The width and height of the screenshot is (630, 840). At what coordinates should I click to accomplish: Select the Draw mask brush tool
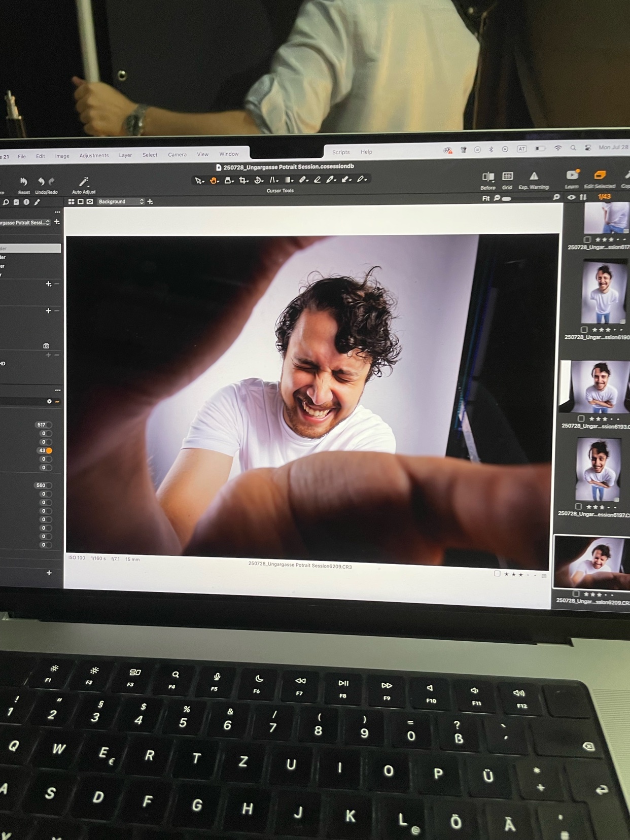point(317,180)
